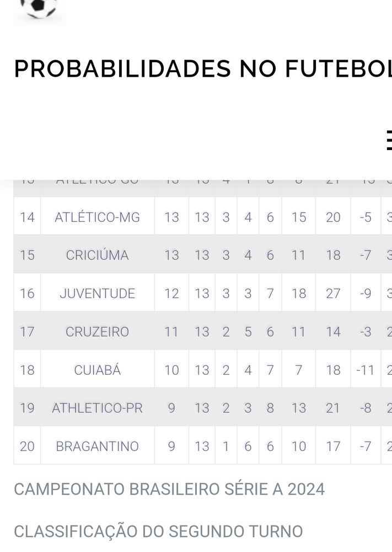Click Atlético-MG's 15 goals scored cell
392x552 pixels.
298,217
